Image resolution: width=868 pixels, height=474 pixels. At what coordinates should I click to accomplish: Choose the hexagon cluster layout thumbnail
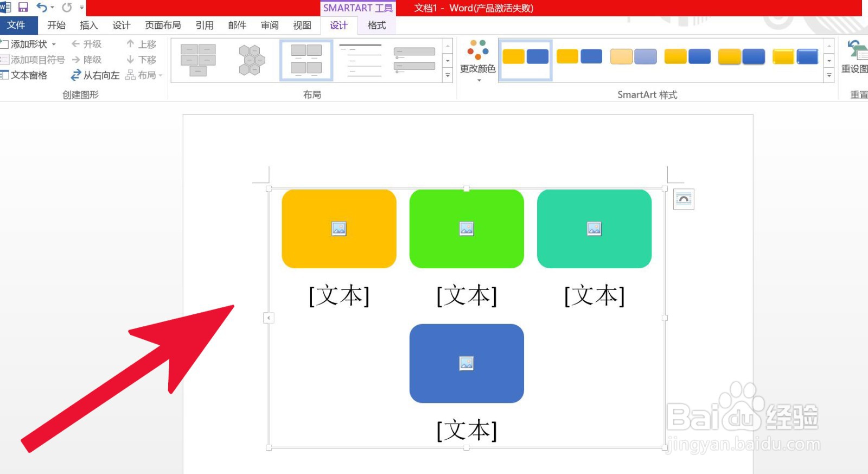pyautogui.click(x=252, y=60)
